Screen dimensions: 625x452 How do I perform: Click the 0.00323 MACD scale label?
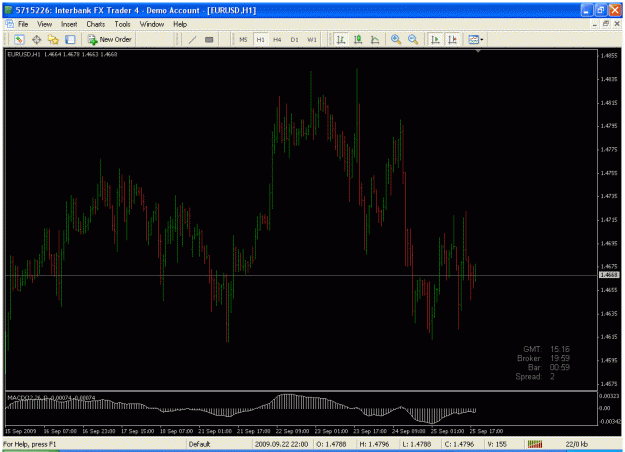point(609,396)
